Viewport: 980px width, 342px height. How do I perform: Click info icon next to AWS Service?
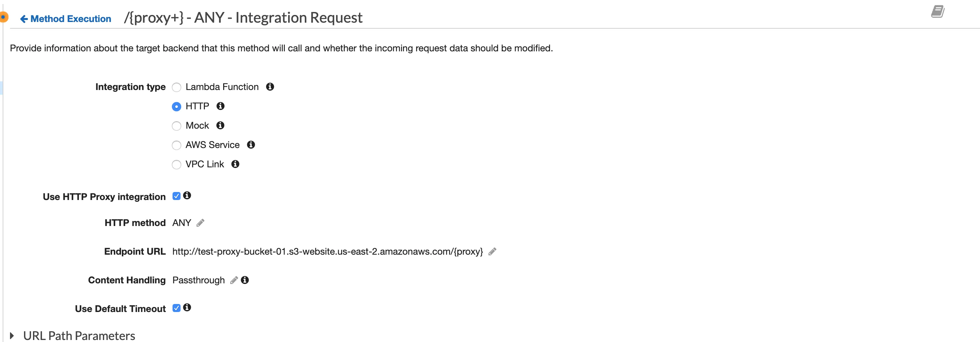pyautogui.click(x=251, y=145)
